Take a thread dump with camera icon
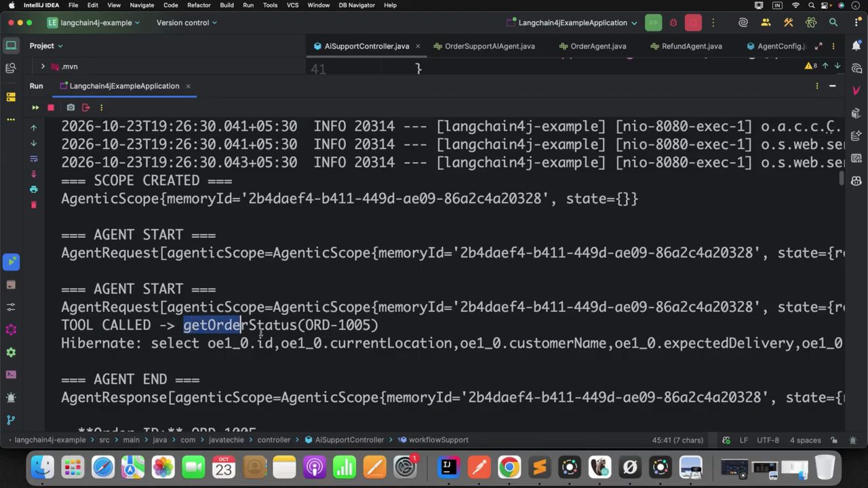 coord(71,107)
